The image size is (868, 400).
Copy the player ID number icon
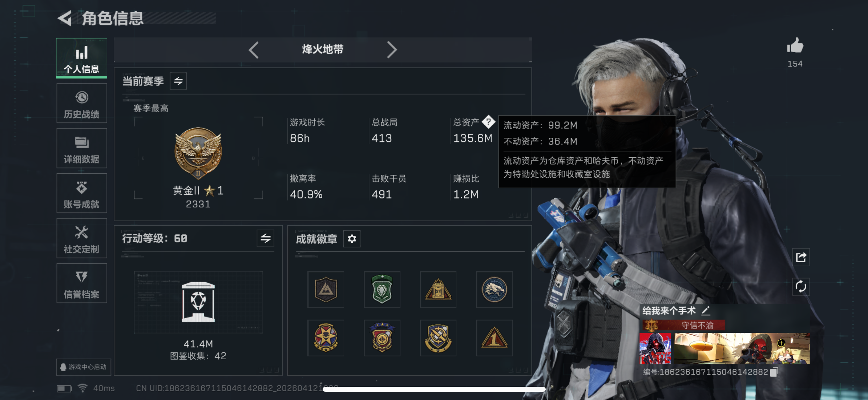(774, 372)
